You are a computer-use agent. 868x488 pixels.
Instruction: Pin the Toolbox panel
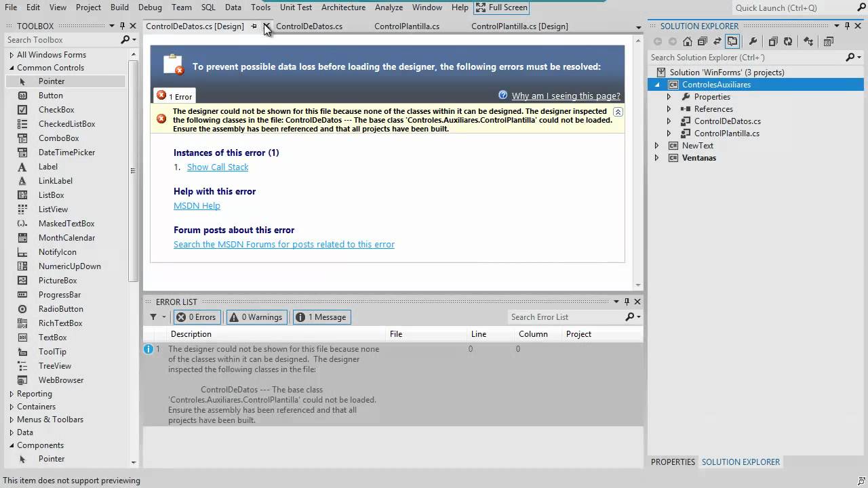coord(123,26)
